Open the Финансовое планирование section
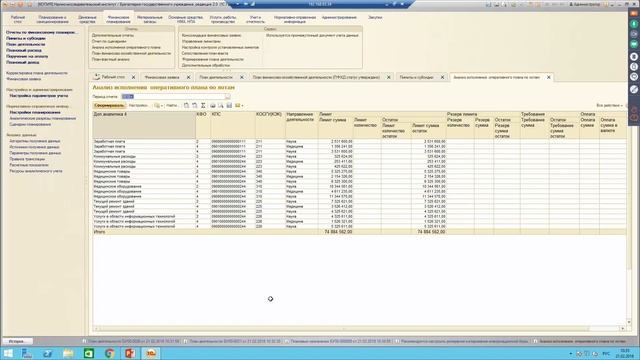The image size is (640, 360). 118,19
